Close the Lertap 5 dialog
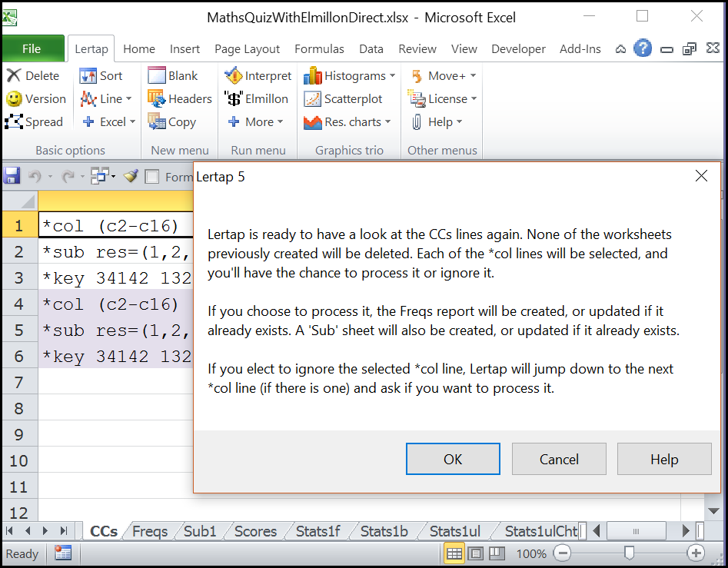Image resolution: width=728 pixels, height=568 pixels. [x=701, y=176]
